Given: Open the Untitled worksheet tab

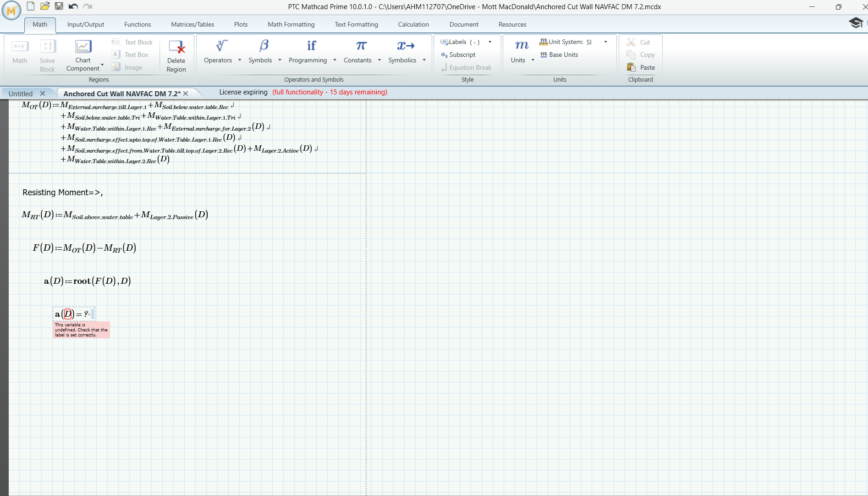Looking at the screenshot, I should pos(21,93).
